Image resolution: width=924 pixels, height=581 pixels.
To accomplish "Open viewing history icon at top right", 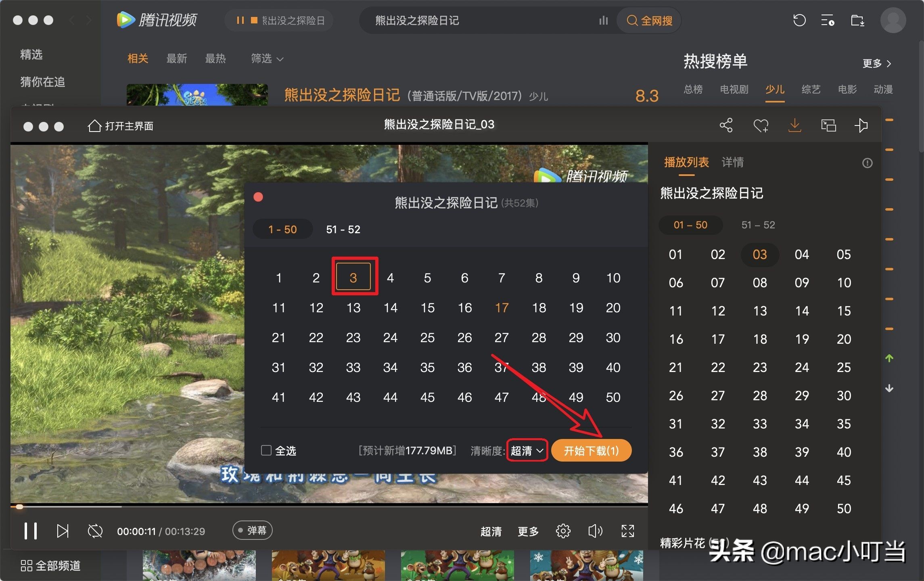I will pos(799,20).
